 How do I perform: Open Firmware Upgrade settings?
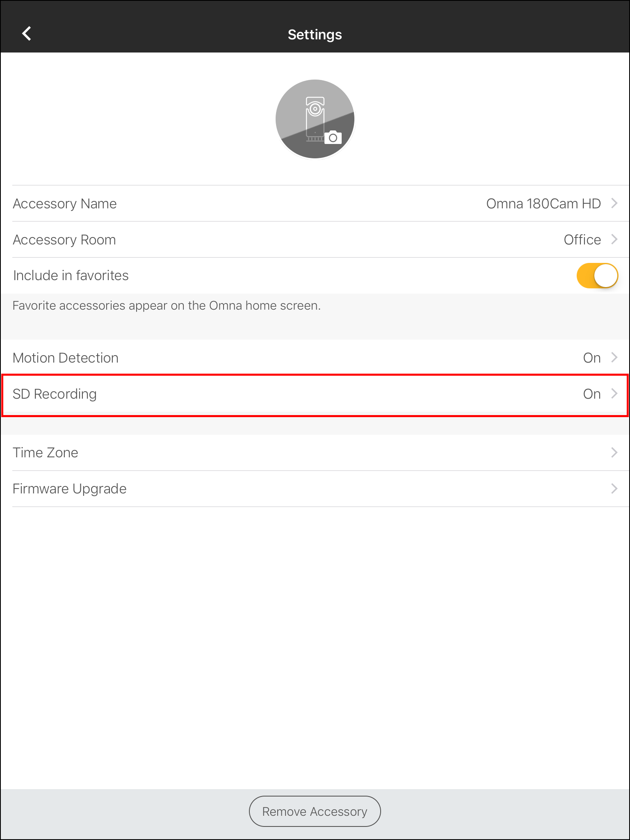[315, 489]
